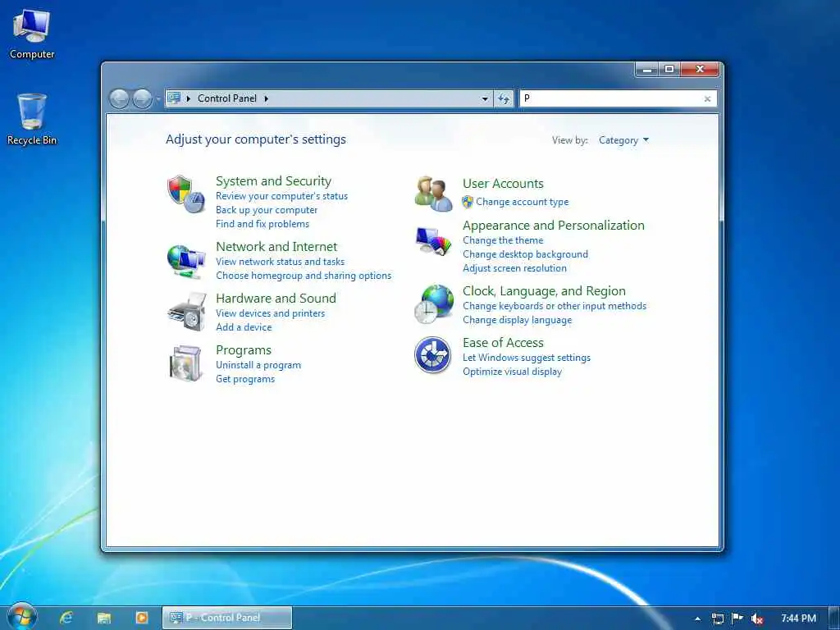Open the Ease of Access heading link
The width and height of the screenshot is (840, 630).
(x=503, y=343)
